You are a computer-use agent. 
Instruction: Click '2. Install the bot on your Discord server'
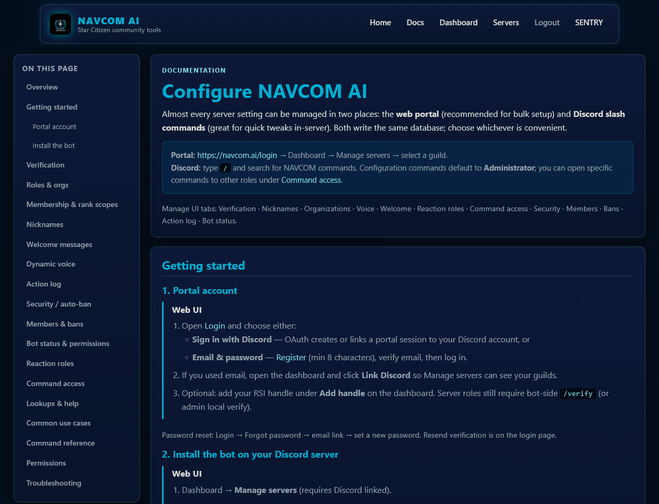point(250,455)
